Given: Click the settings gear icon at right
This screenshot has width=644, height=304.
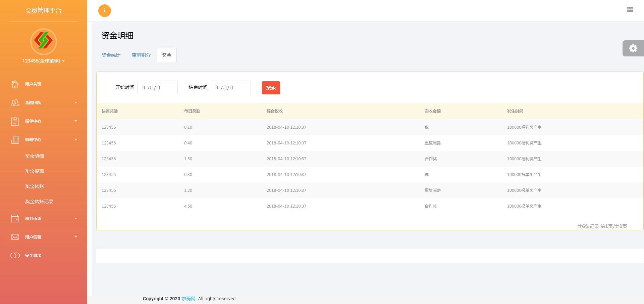Looking at the screenshot, I should pos(633,48).
